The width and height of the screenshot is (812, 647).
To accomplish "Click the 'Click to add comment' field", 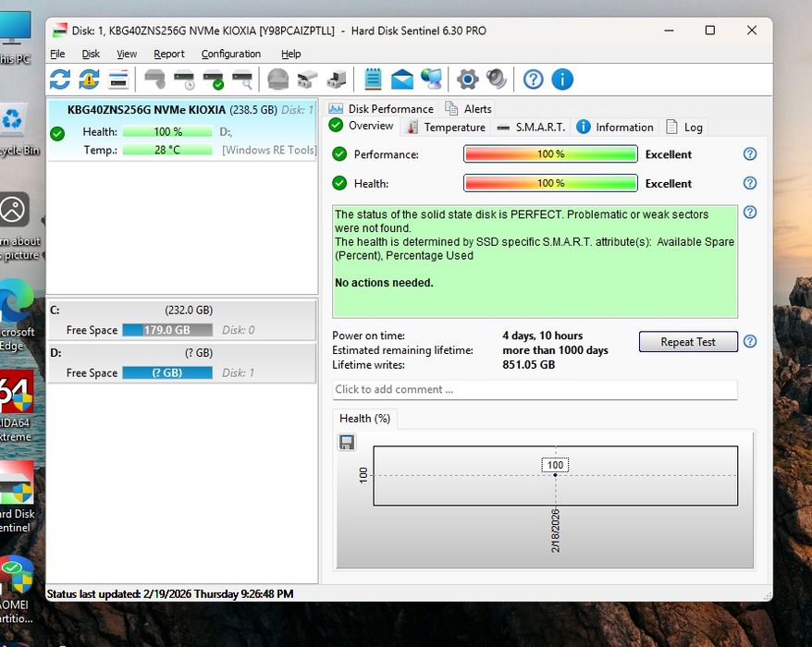I will click(x=535, y=389).
